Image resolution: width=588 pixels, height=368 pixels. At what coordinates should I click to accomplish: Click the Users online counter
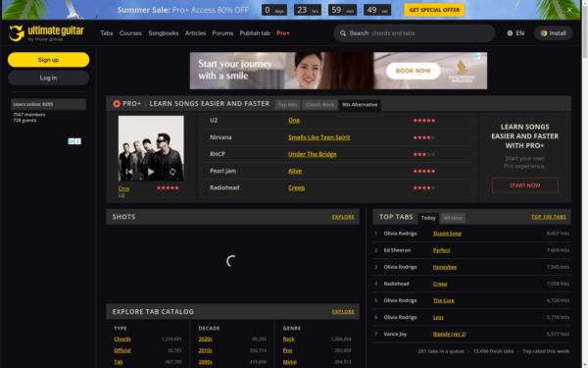[x=48, y=104]
